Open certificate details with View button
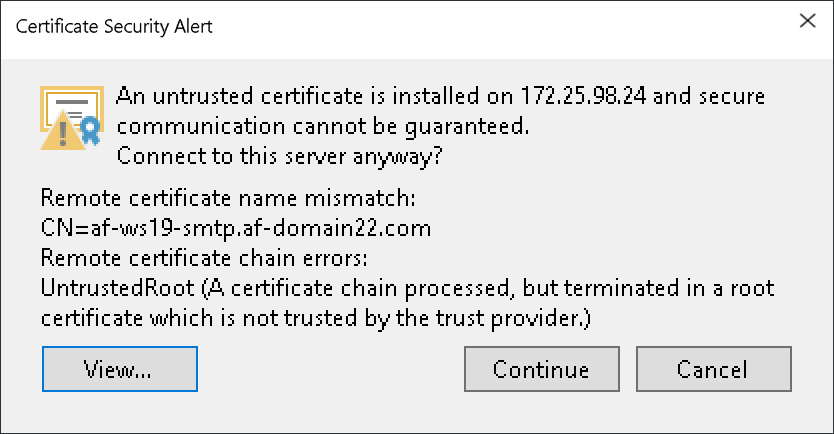 [120, 369]
